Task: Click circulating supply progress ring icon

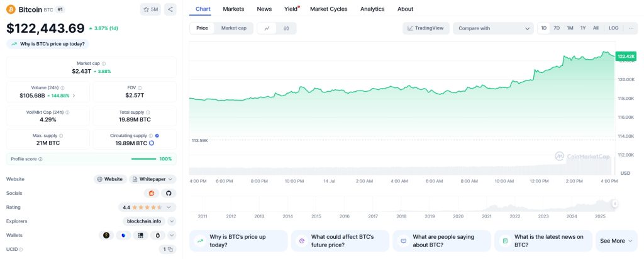Action: [151, 143]
